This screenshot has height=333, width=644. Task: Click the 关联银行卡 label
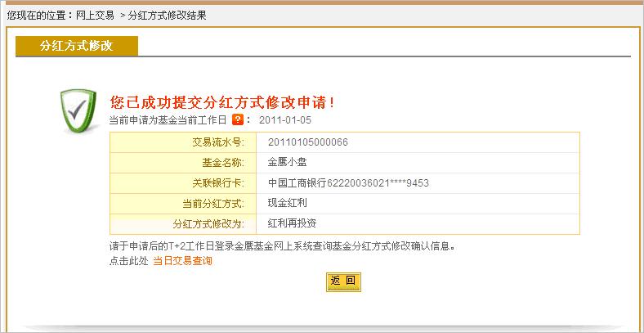(x=218, y=183)
